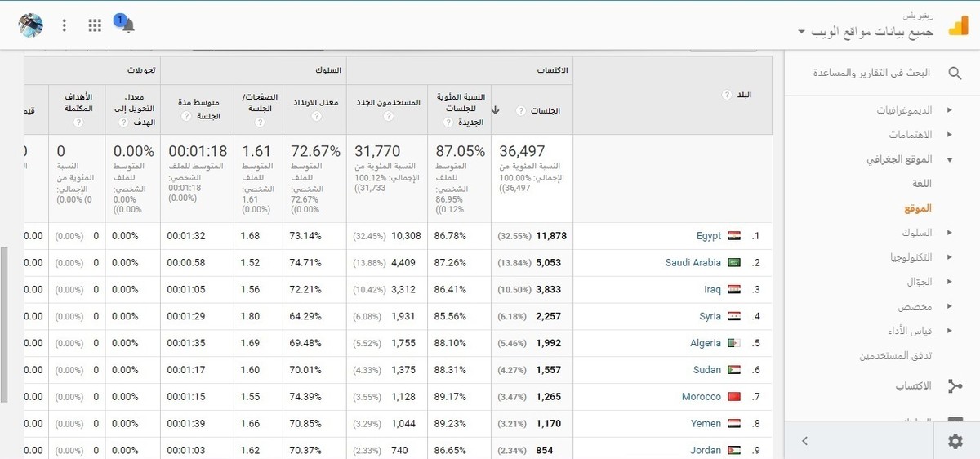Open the Egypt country link
This screenshot has height=459, width=980.
708,236
